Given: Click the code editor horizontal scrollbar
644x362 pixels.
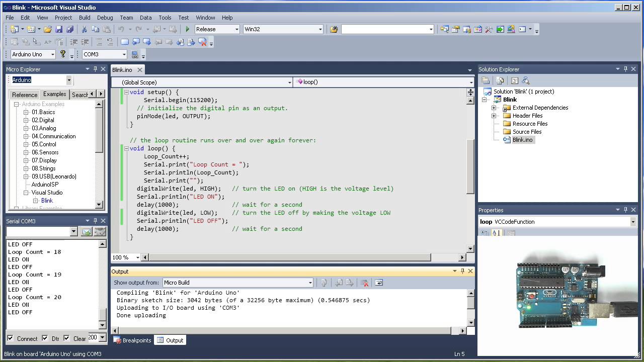Looking at the screenshot, I should [303, 257].
